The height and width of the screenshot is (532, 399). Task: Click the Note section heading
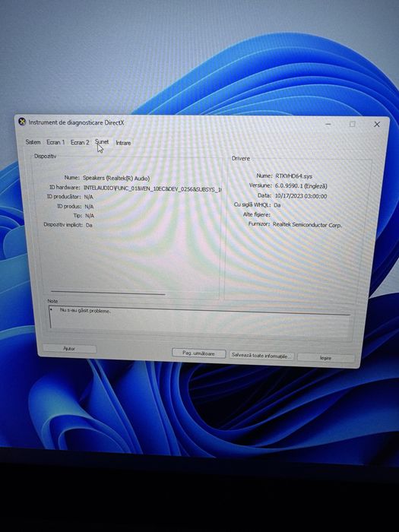(x=52, y=301)
